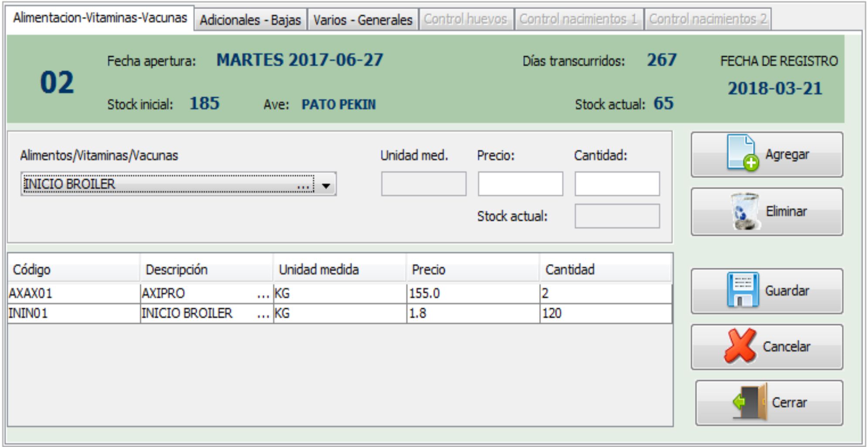Click the red X Cancelar icon
Screen dimensions: 868x447
740,346
